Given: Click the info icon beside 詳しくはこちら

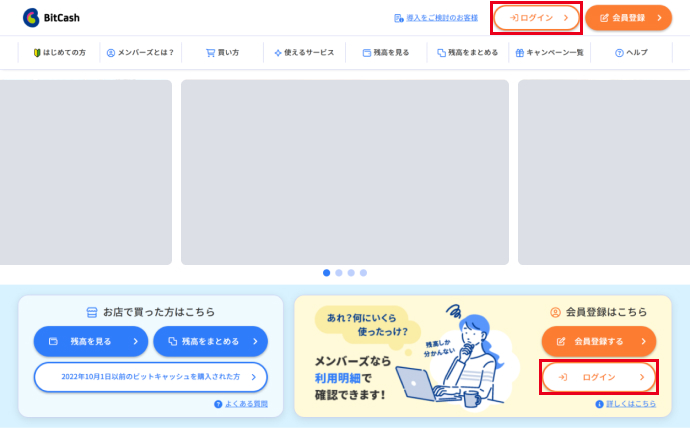Looking at the screenshot, I should tap(599, 404).
